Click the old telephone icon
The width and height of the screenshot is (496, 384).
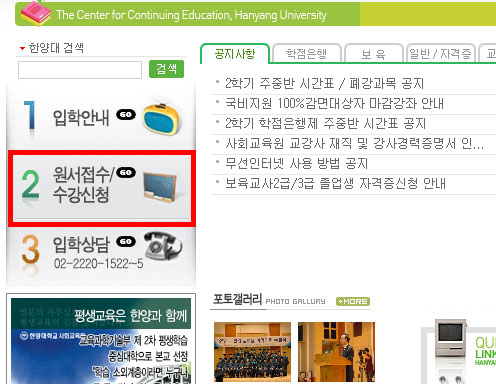pos(163,246)
